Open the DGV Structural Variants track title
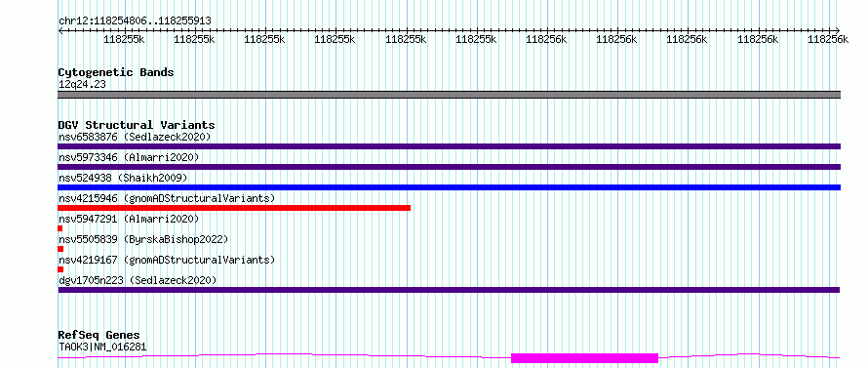This screenshot has width=868, height=368. [137, 125]
